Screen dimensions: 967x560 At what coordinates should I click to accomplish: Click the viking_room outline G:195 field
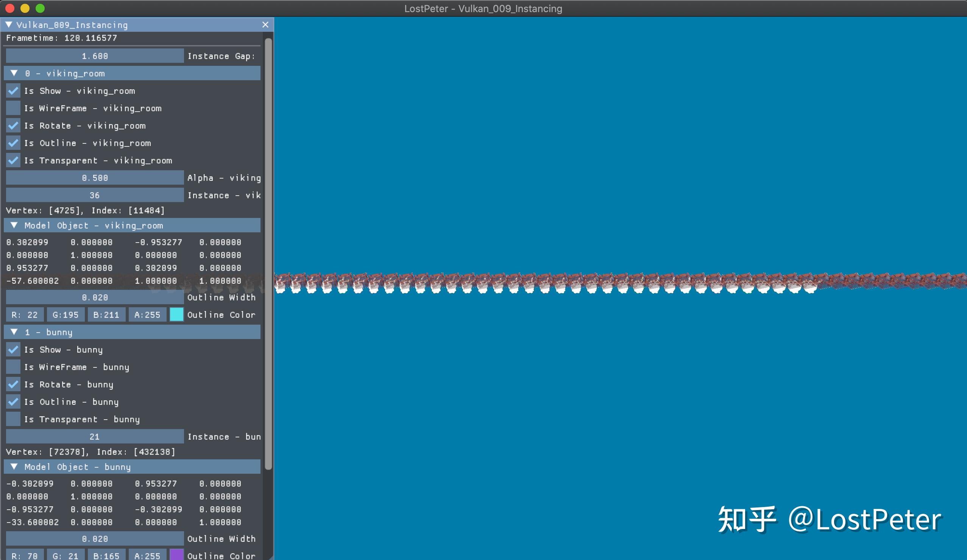(66, 315)
